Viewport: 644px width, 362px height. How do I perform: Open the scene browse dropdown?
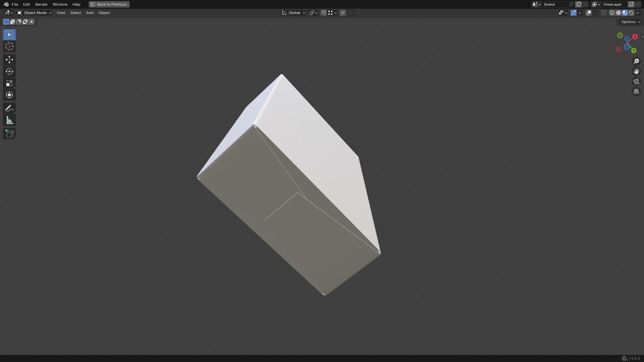pyautogui.click(x=536, y=4)
